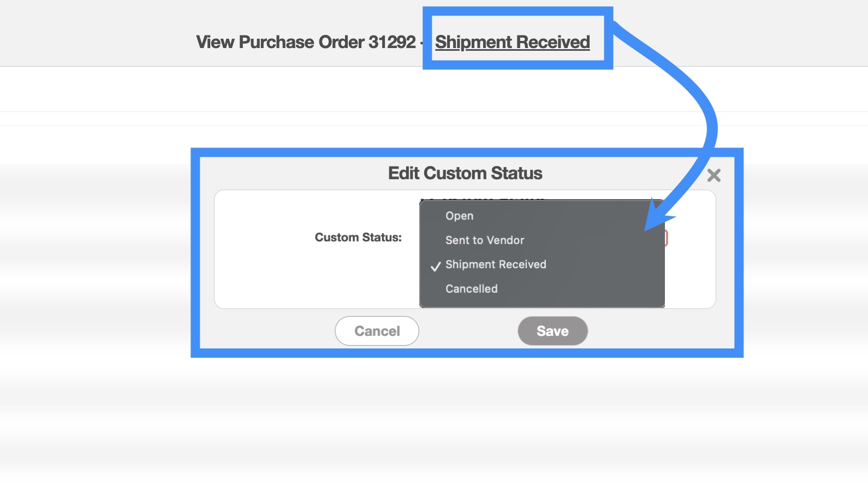This screenshot has width=868, height=497.
Task: Click the Edit Custom Status dialog title
Action: pyautogui.click(x=465, y=173)
